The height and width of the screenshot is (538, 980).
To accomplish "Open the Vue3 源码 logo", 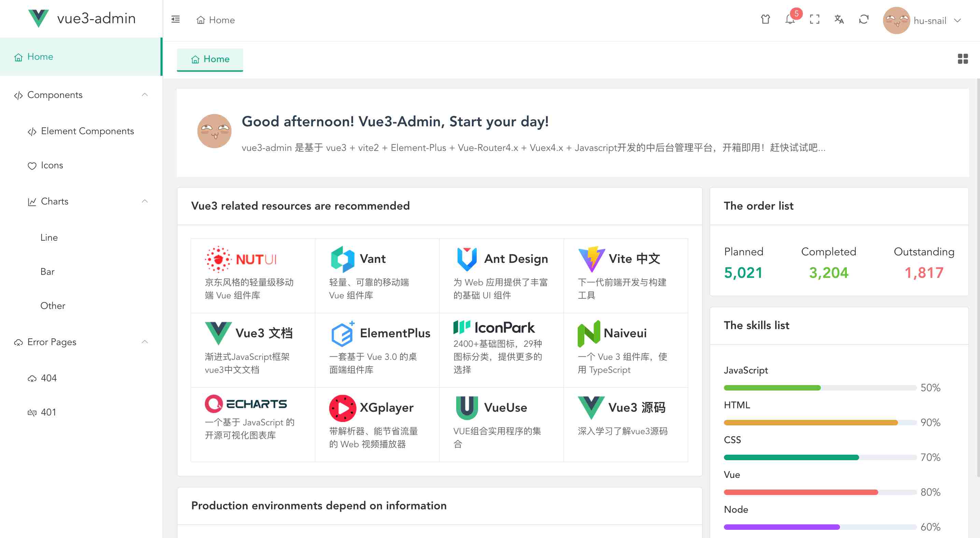I will click(x=591, y=408).
